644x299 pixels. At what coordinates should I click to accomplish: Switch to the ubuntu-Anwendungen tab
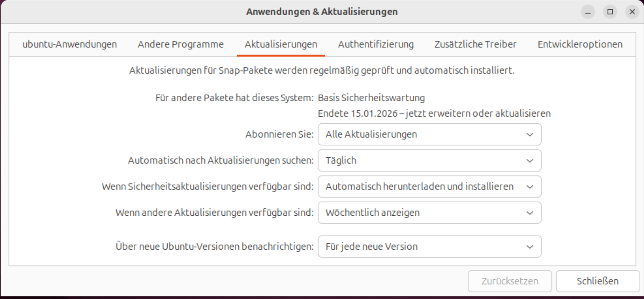click(x=69, y=44)
